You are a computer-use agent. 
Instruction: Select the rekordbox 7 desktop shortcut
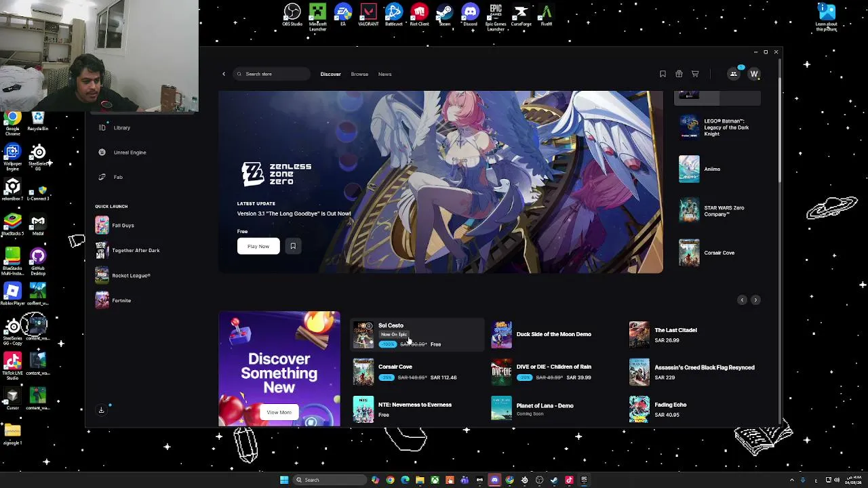click(13, 190)
